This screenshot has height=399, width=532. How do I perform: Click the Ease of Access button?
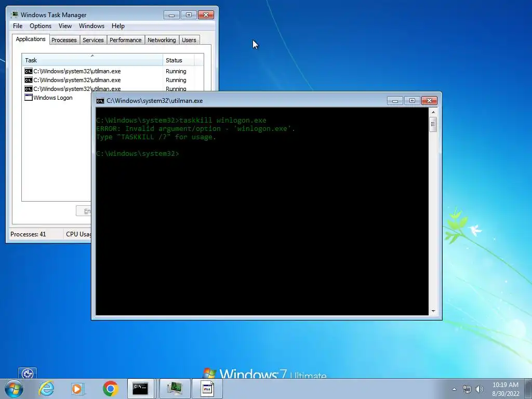(x=28, y=373)
